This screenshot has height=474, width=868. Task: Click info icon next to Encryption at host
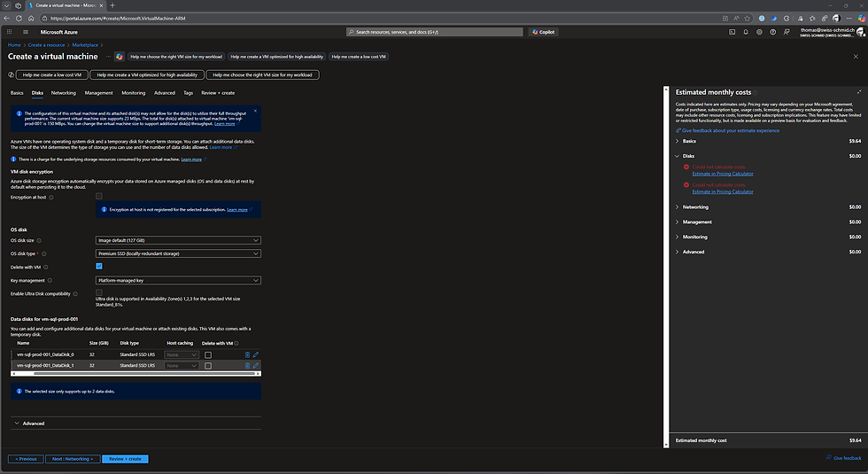51,198
